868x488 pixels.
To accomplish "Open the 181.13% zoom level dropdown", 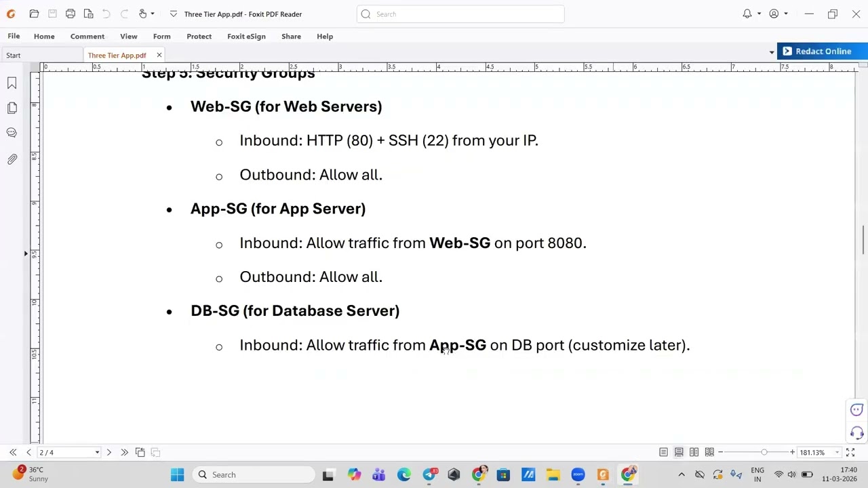I will pyautogui.click(x=837, y=452).
